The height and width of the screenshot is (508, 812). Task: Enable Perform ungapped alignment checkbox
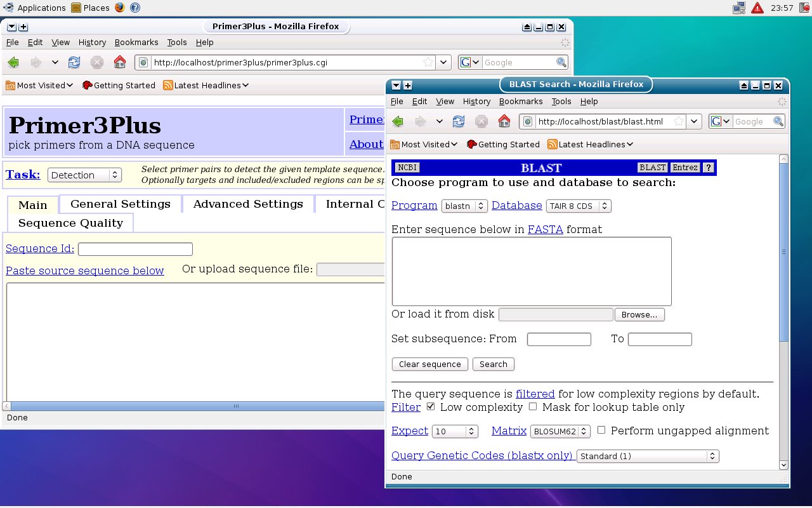coord(601,430)
